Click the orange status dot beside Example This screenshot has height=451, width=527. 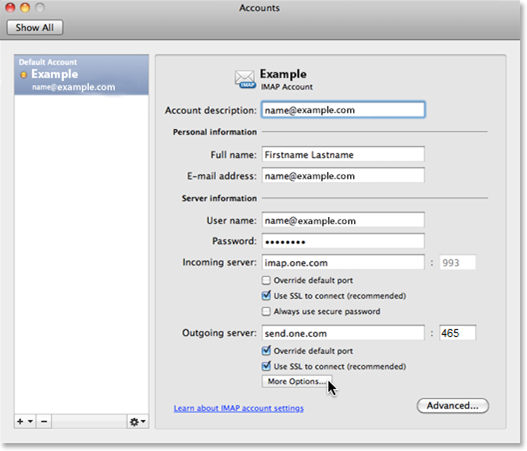click(24, 75)
